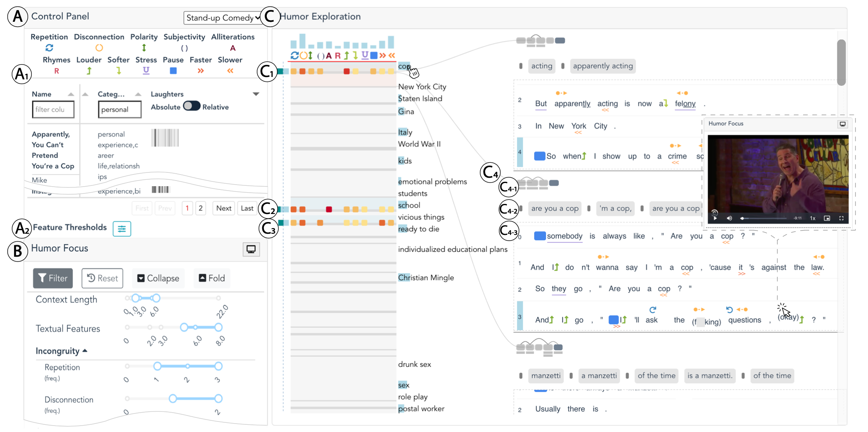The height and width of the screenshot is (432, 868).
Task: Collapse the Incongruity section
Action: coord(85,351)
